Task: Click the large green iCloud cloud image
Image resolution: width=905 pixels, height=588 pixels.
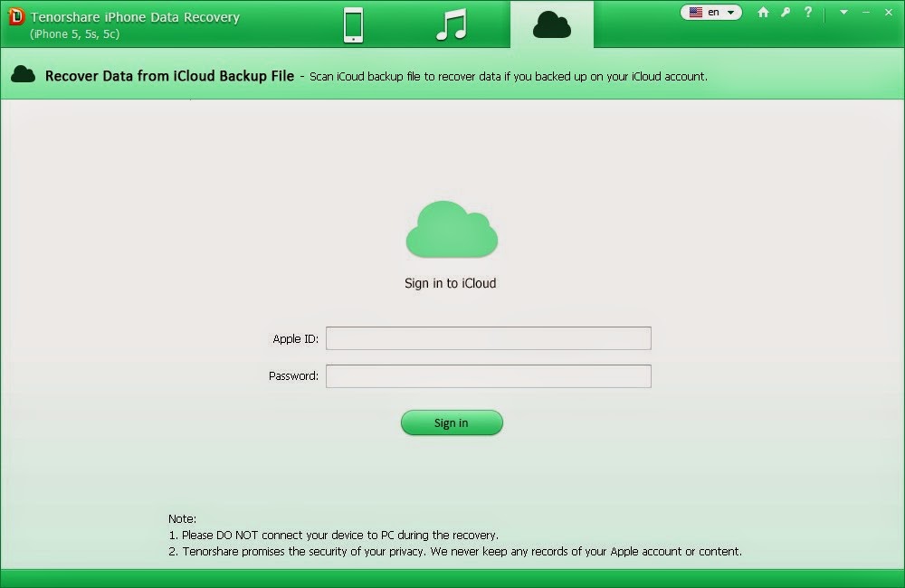Action: pos(452,229)
